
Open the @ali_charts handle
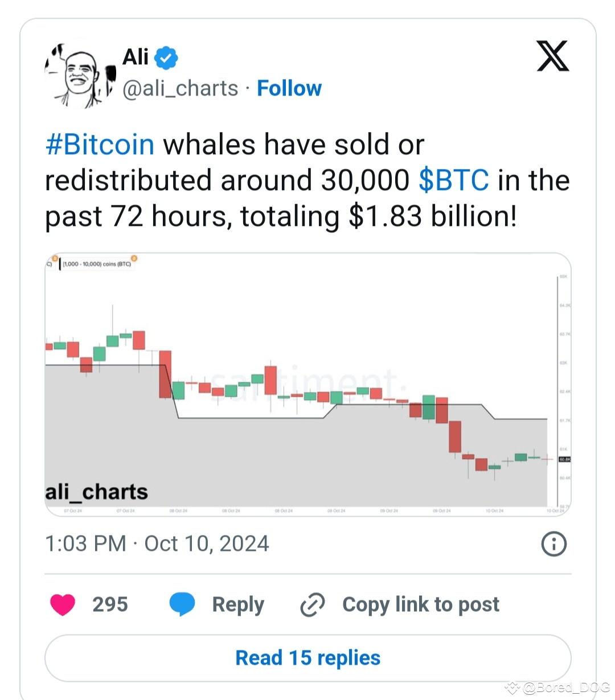pyautogui.click(x=181, y=88)
